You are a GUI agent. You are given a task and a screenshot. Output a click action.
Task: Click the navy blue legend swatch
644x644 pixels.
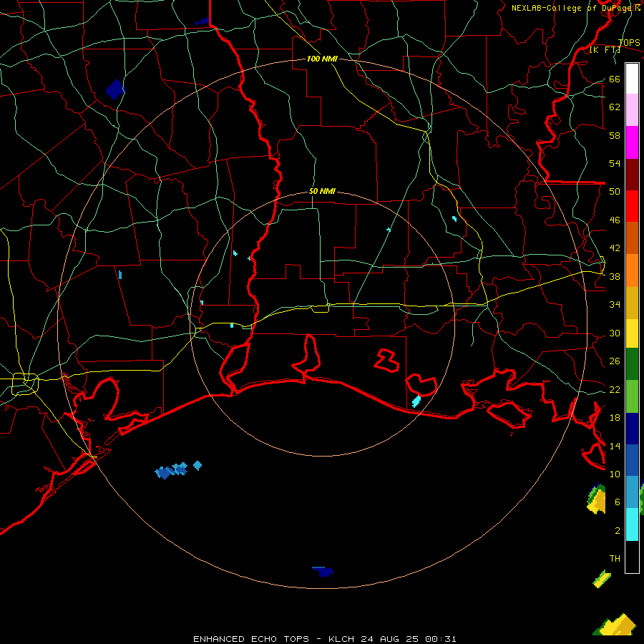pyautogui.click(x=632, y=429)
